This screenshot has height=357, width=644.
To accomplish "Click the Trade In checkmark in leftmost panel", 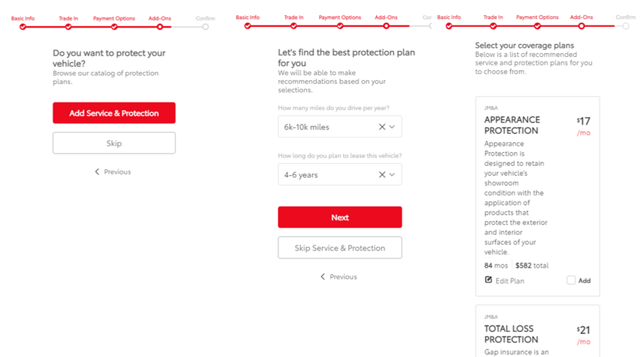I will pos(68,27).
